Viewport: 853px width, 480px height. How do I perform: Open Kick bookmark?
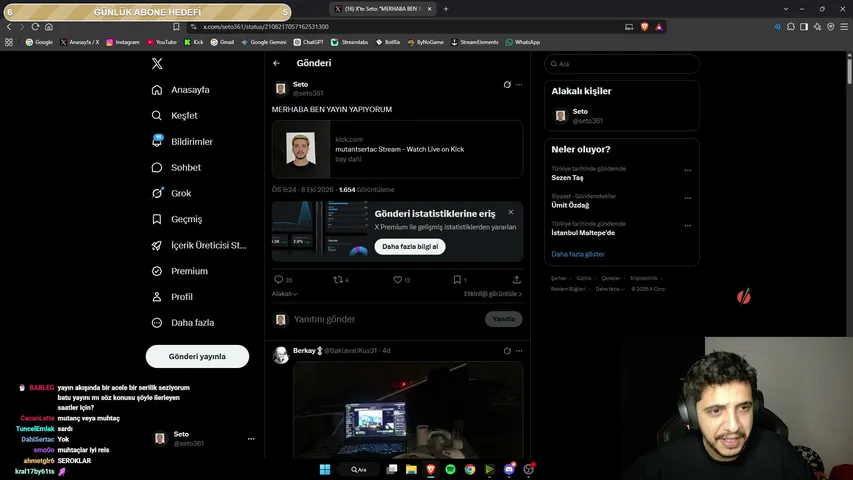pyautogui.click(x=194, y=42)
